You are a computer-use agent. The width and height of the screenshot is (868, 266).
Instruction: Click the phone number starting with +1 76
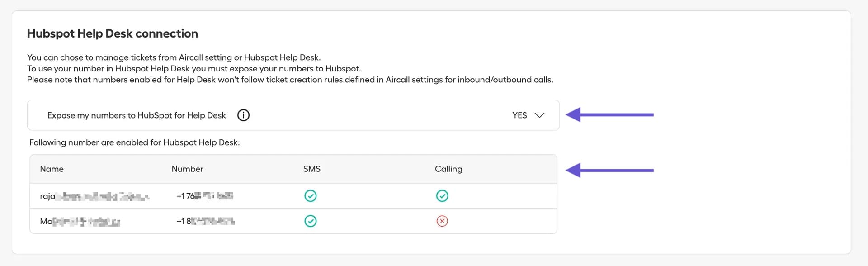205,196
